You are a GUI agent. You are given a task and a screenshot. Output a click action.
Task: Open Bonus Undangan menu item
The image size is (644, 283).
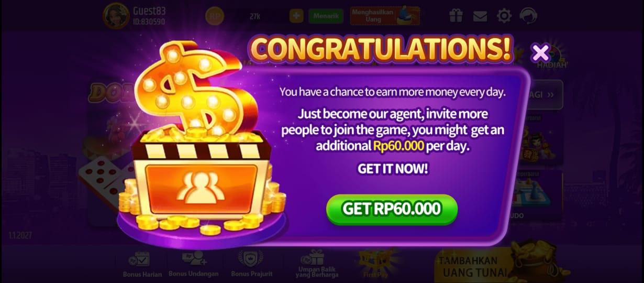194,265
